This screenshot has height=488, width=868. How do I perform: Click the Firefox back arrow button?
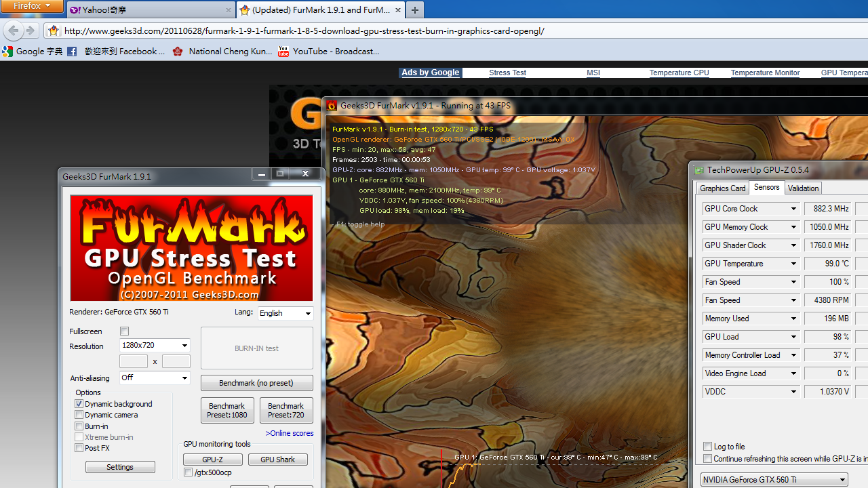point(13,30)
